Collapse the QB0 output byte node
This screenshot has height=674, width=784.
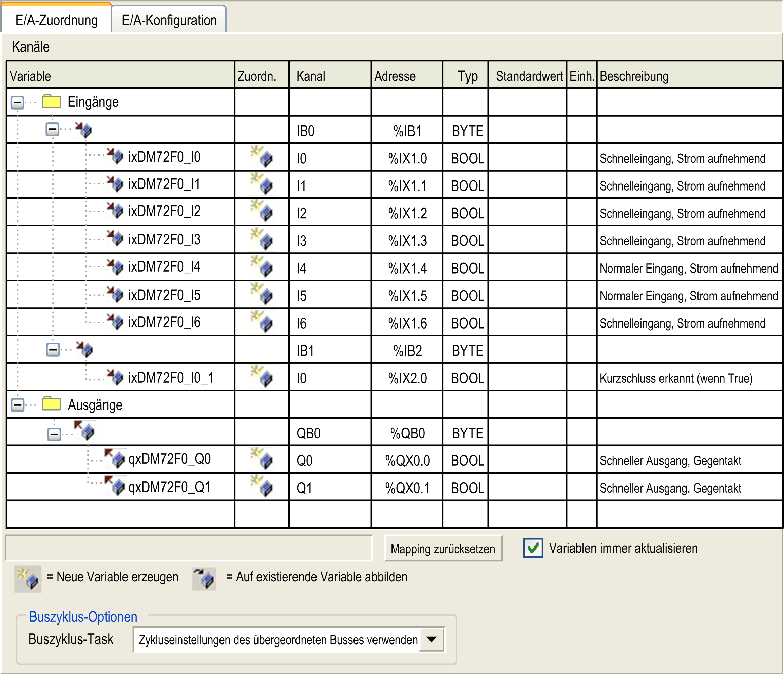(x=54, y=434)
